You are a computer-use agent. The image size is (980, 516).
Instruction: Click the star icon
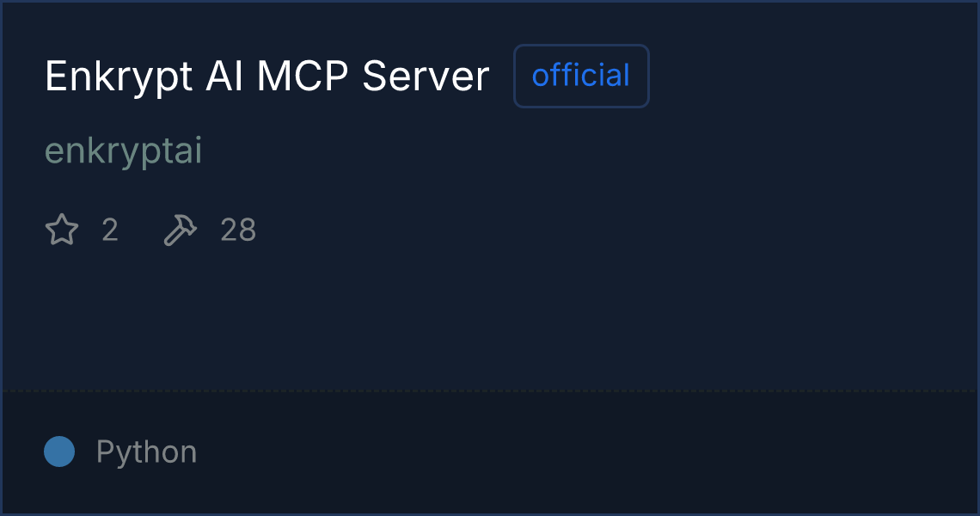click(x=62, y=230)
